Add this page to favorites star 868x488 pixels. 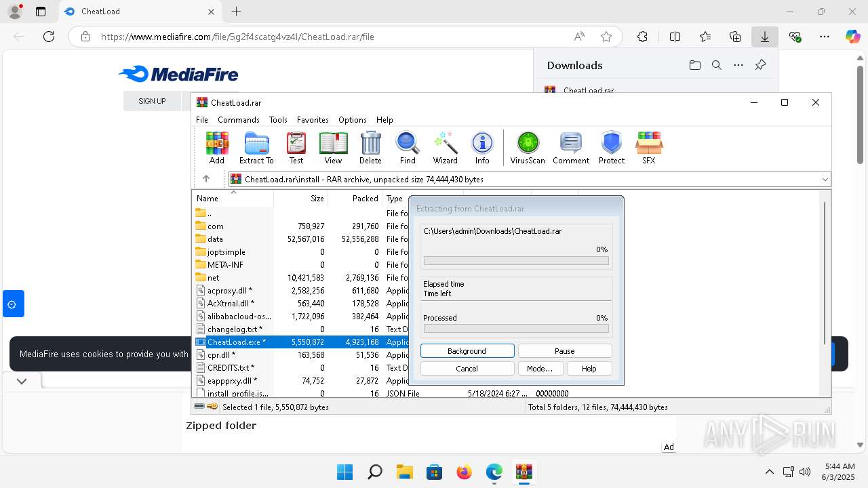[606, 37]
